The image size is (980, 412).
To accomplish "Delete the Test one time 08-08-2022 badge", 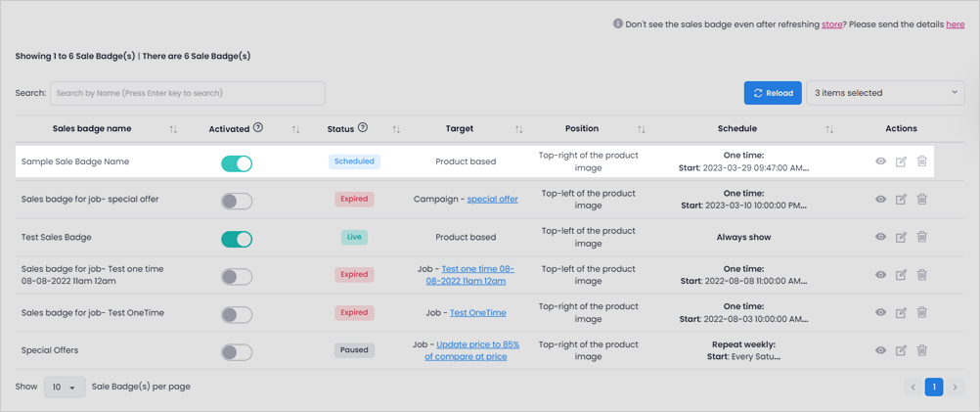I will (x=921, y=275).
